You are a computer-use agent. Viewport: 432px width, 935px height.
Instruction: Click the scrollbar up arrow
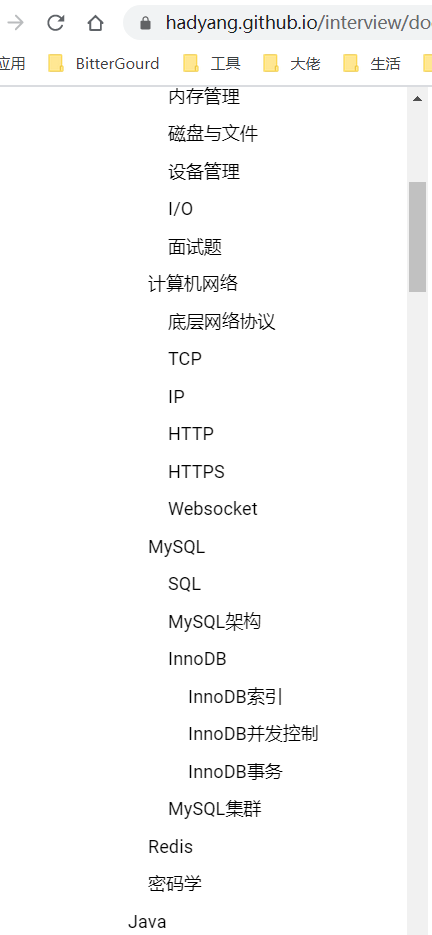(x=417, y=98)
